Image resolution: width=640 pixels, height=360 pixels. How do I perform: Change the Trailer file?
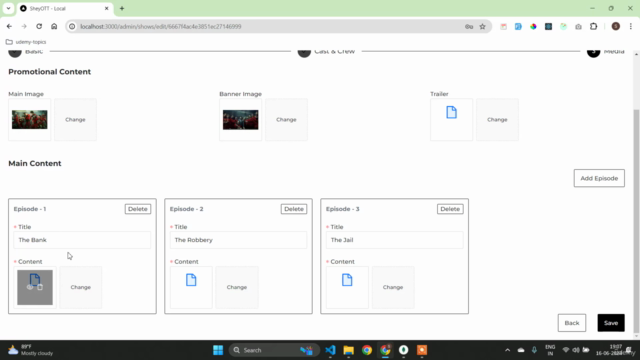(497, 120)
